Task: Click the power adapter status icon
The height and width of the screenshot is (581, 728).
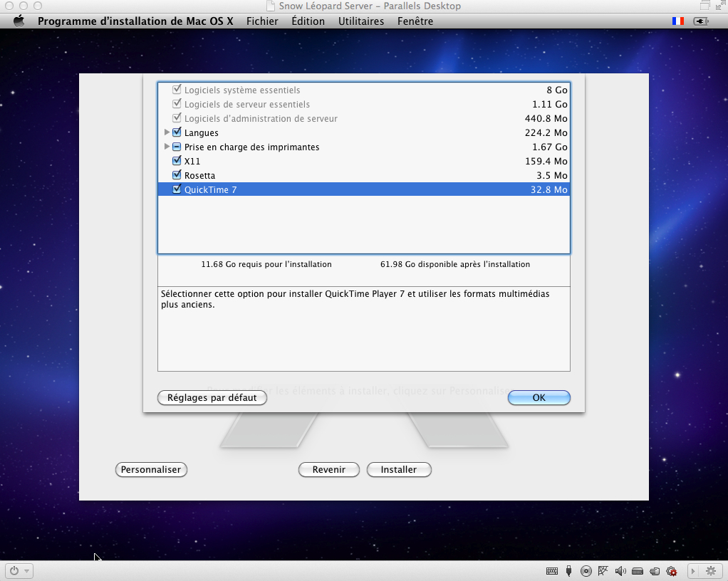Action: pos(701,21)
